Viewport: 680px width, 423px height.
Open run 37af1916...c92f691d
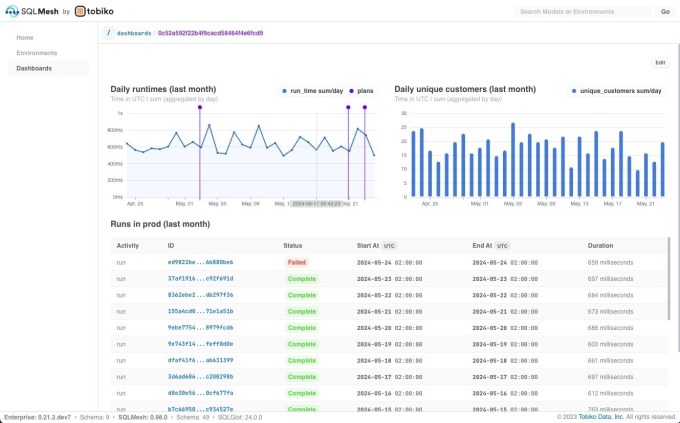click(200, 278)
